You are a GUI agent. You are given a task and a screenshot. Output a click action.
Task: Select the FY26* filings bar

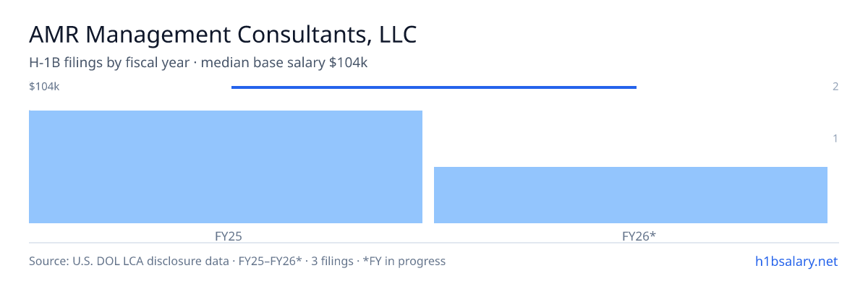coord(631,195)
